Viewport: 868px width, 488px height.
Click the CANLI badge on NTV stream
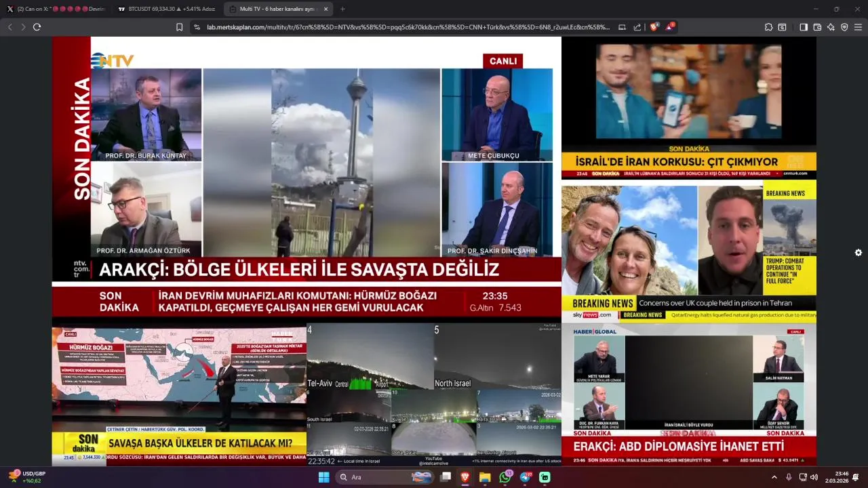pos(502,61)
